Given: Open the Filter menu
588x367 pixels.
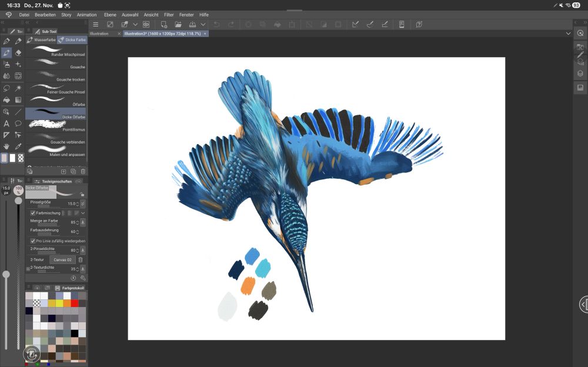Looking at the screenshot, I should (169, 14).
